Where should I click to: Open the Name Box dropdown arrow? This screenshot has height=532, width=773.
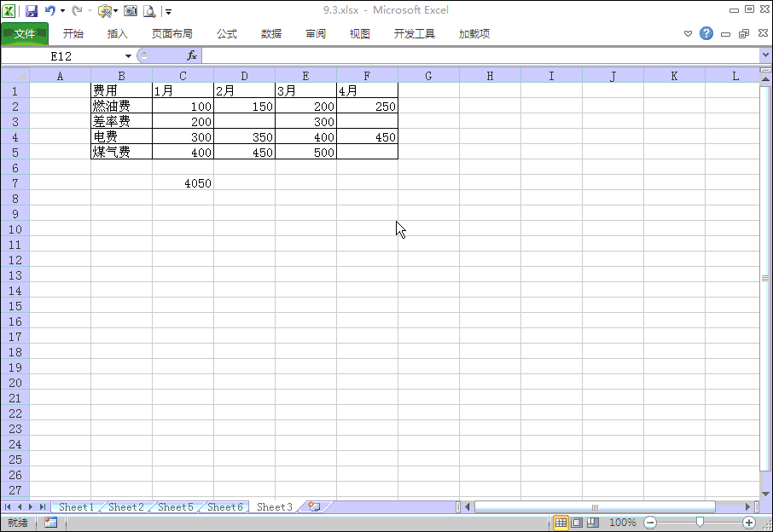(x=128, y=56)
